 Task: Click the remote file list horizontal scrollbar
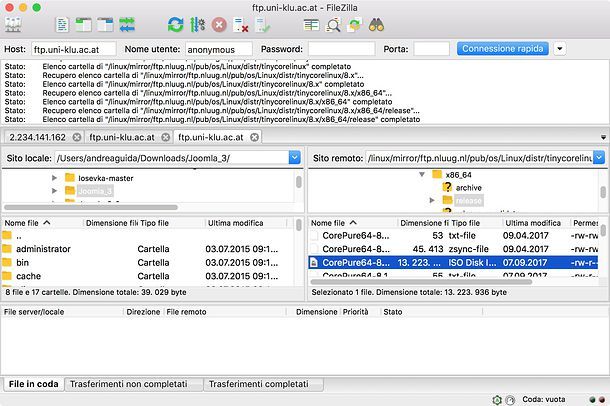(421, 282)
